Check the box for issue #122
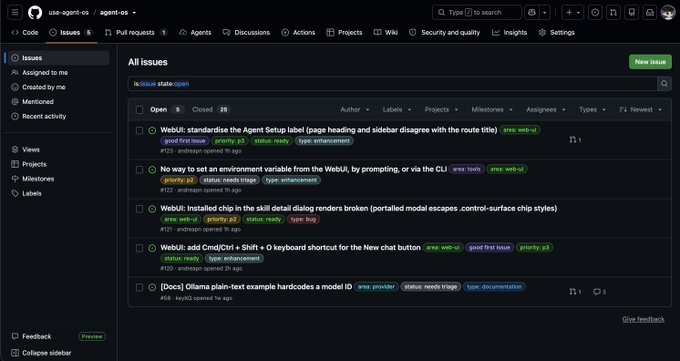This screenshot has width=680, height=361. click(x=139, y=170)
